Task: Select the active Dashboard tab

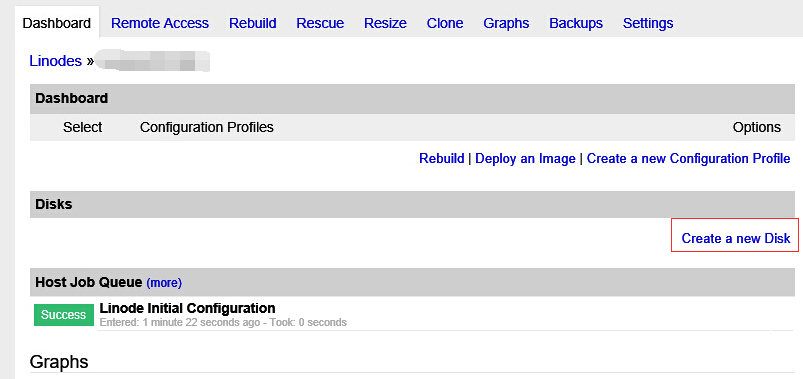Action: point(57,24)
